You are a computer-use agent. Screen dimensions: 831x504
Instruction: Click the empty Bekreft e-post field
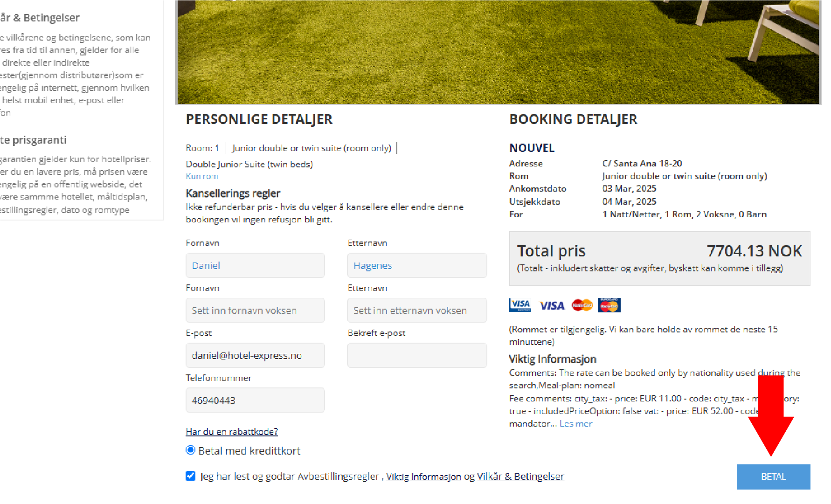click(x=417, y=355)
